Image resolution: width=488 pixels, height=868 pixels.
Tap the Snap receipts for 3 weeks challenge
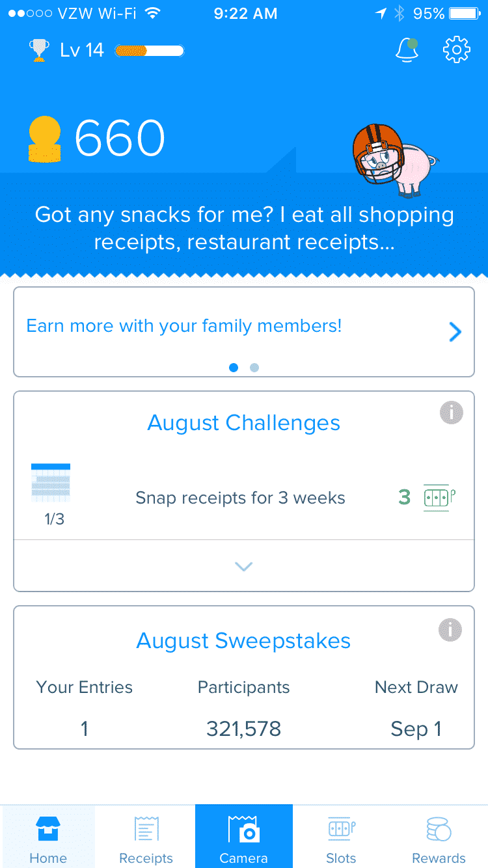[x=240, y=498]
